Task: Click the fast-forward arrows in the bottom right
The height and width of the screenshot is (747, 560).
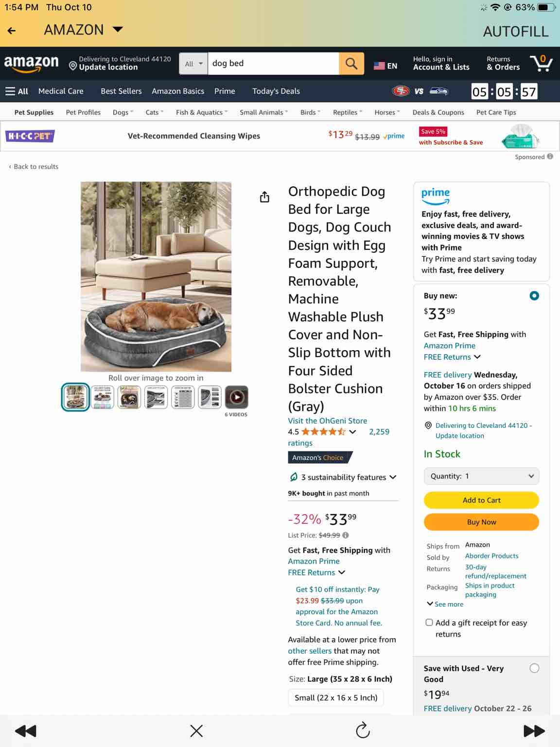Action: [x=534, y=730]
